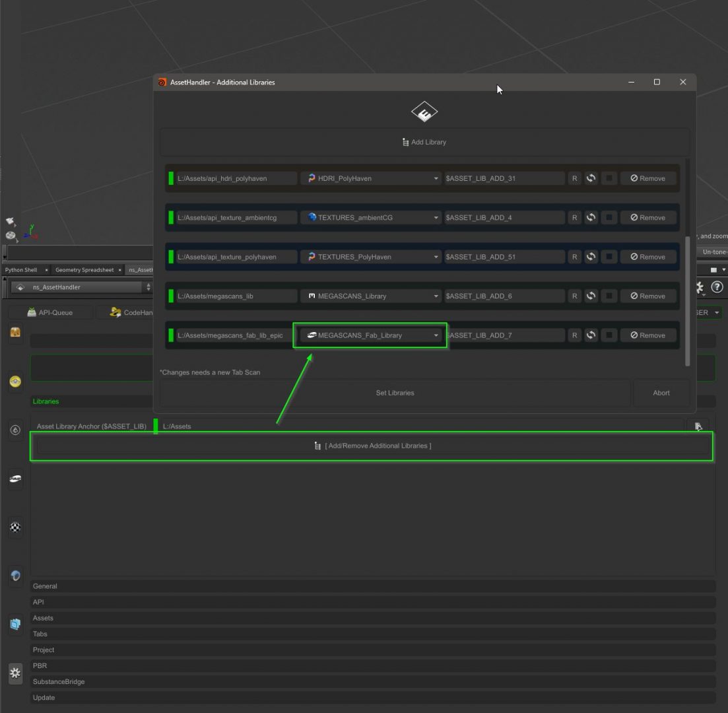Toggle the square checkbox in MEGASCANS_Library row

(x=609, y=296)
